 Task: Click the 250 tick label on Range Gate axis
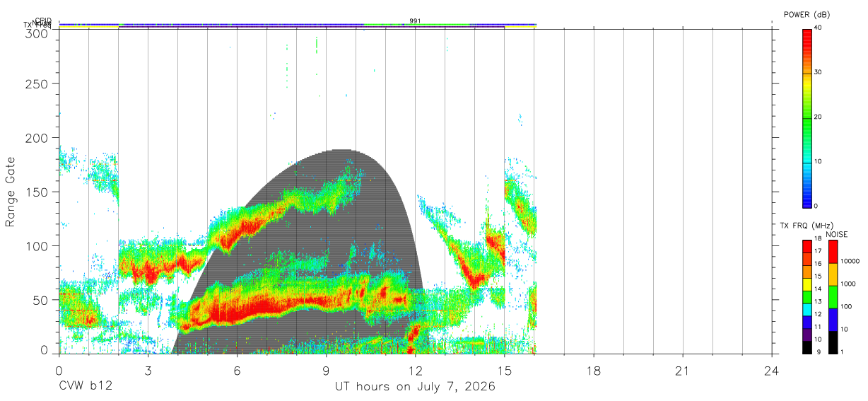tap(37, 84)
